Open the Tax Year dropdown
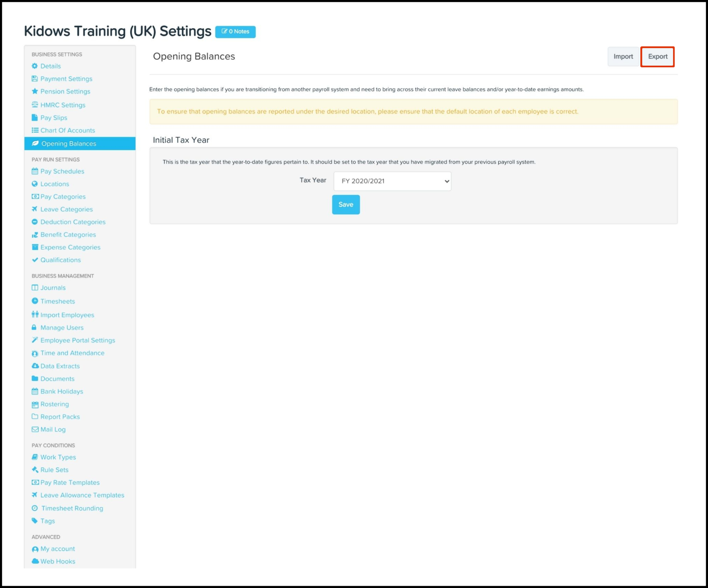Viewport: 708px width, 588px height. pyautogui.click(x=392, y=181)
